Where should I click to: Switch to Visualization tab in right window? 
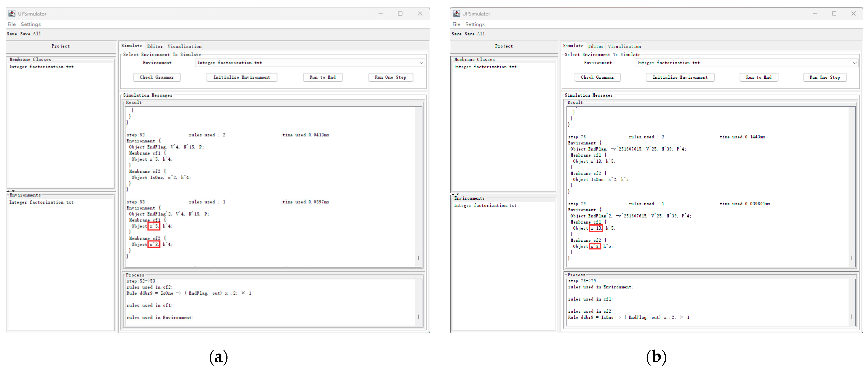click(x=624, y=46)
